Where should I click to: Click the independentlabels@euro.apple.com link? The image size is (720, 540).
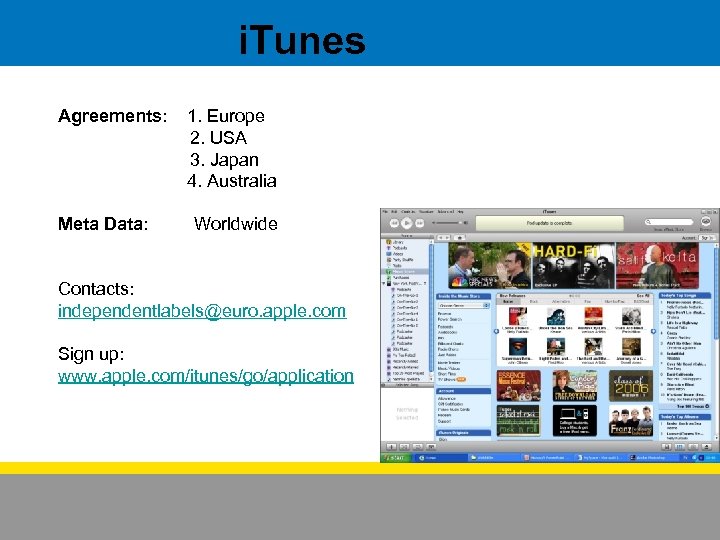(202, 311)
